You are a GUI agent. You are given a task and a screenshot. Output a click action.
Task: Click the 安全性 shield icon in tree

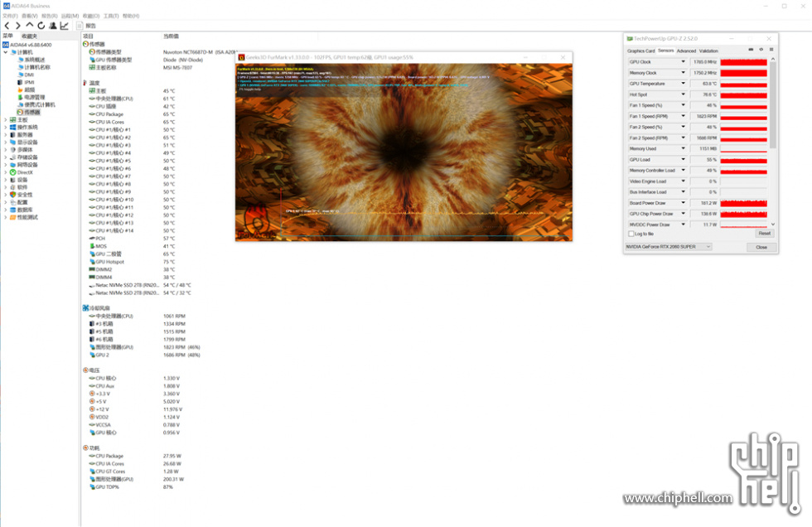click(13, 195)
